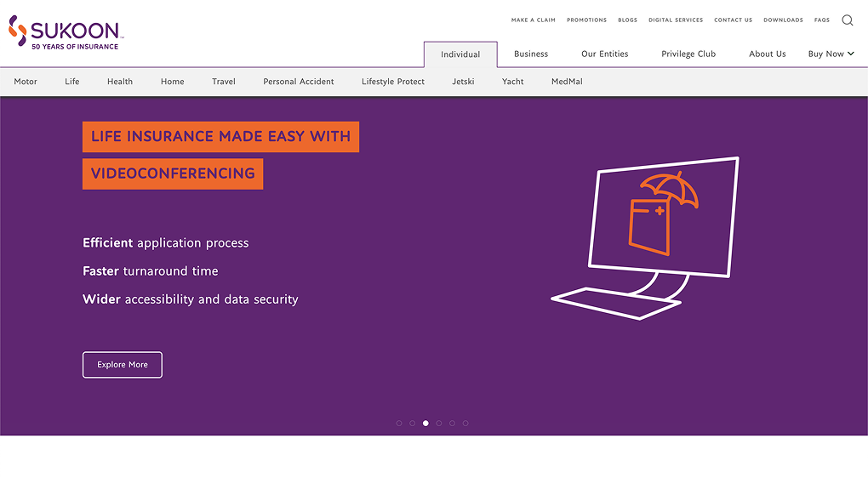Open Lifestyle Protect menu item
Image resolution: width=868 pixels, height=478 pixels.
pos(393,82)
